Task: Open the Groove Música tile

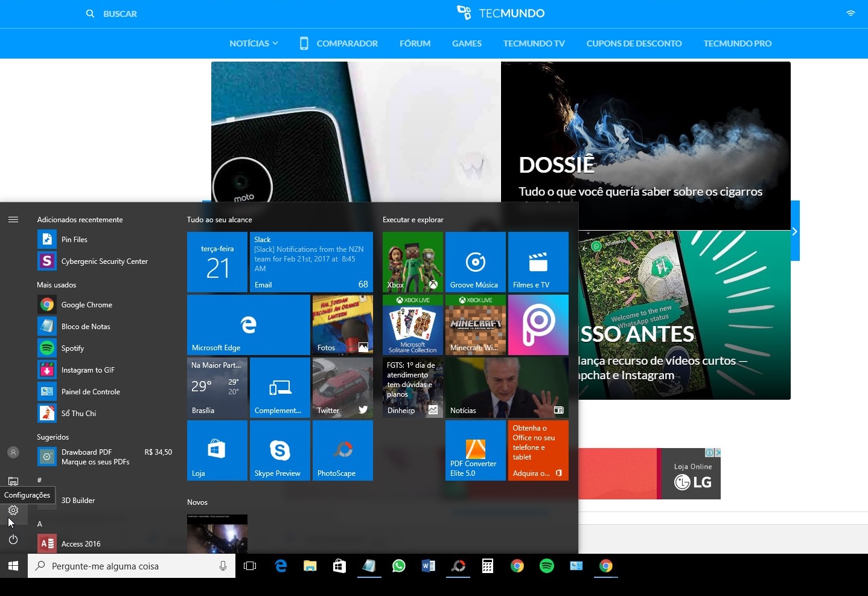Action: click(x=476, y=262)
